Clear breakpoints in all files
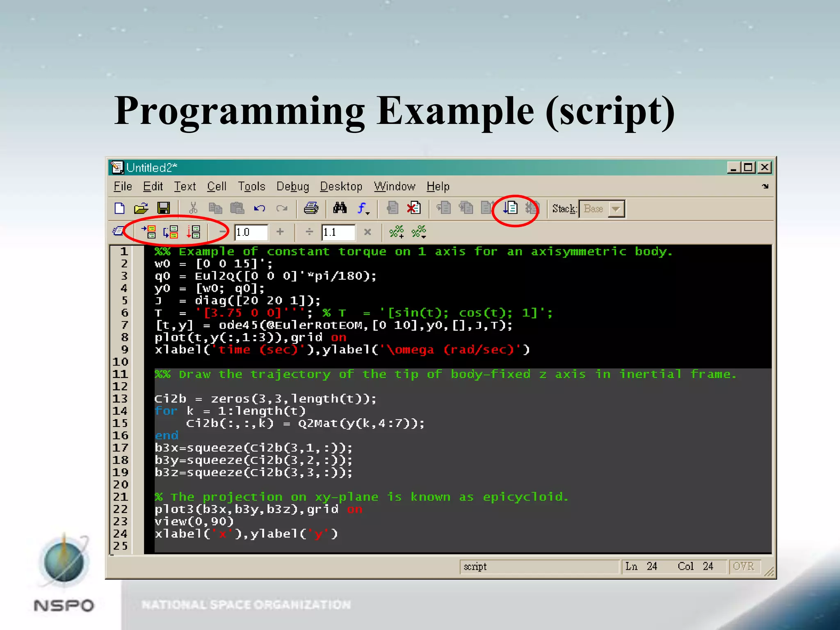The height and width of the screenshot is (630, 840). [x=413, y=208]
